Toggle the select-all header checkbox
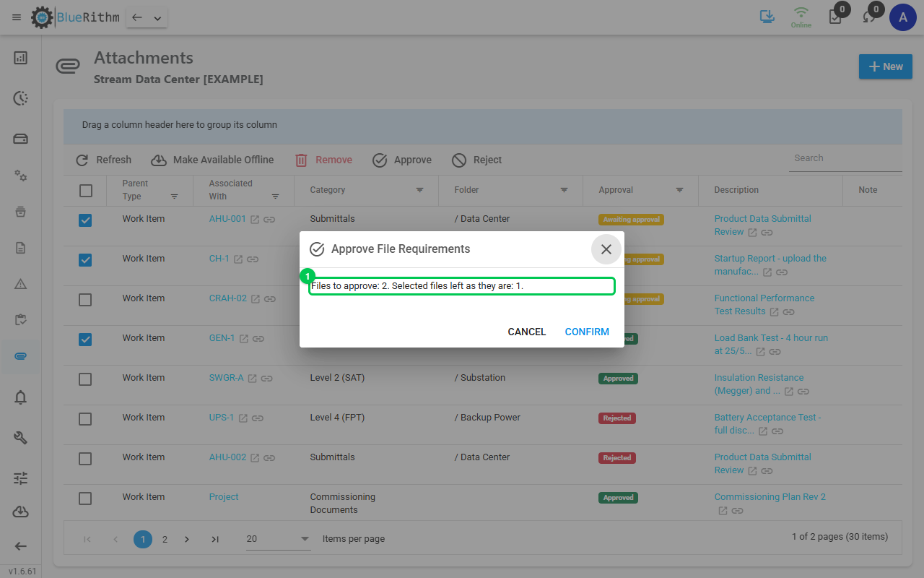This screenshot has width=924, height=578. click(86, 191)
